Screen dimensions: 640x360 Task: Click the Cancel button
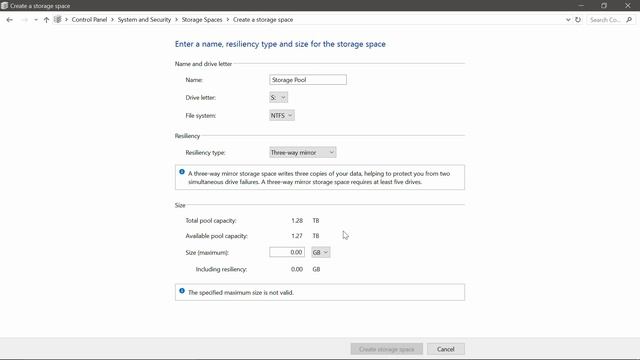[446, 349]
